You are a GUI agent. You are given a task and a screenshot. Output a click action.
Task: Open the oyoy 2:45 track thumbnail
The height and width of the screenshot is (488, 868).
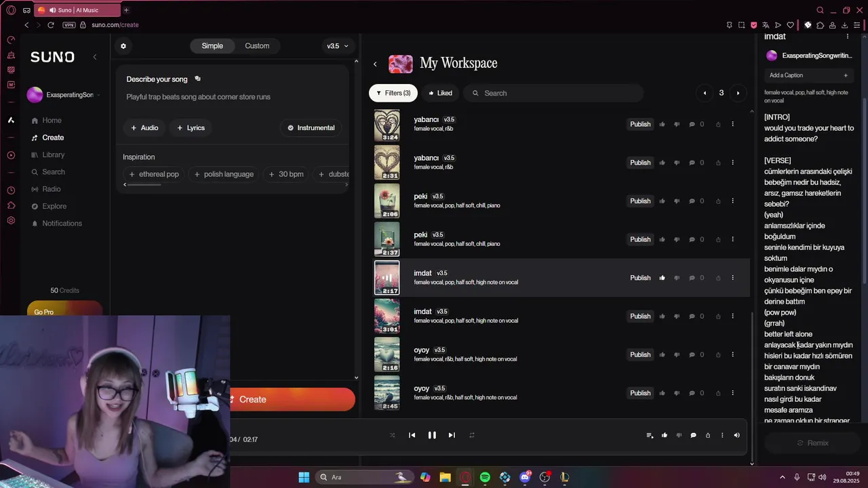pos(387,393)
